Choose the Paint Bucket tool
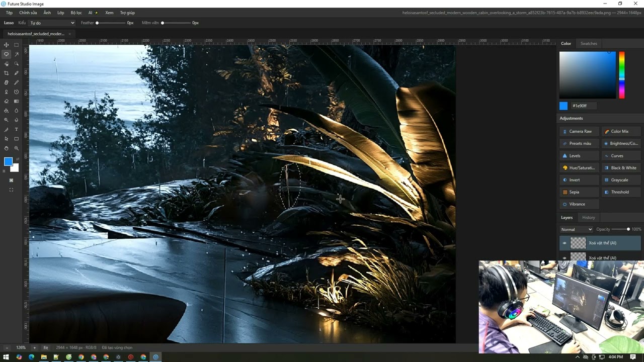Screen dimensions: 644x362 [x=6, y=111]
